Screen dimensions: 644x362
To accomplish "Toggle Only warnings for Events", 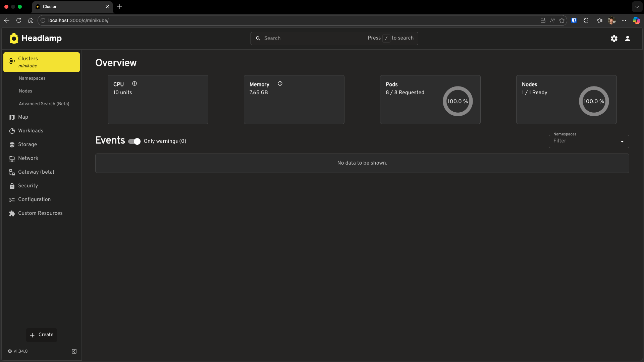I will 134,141.
